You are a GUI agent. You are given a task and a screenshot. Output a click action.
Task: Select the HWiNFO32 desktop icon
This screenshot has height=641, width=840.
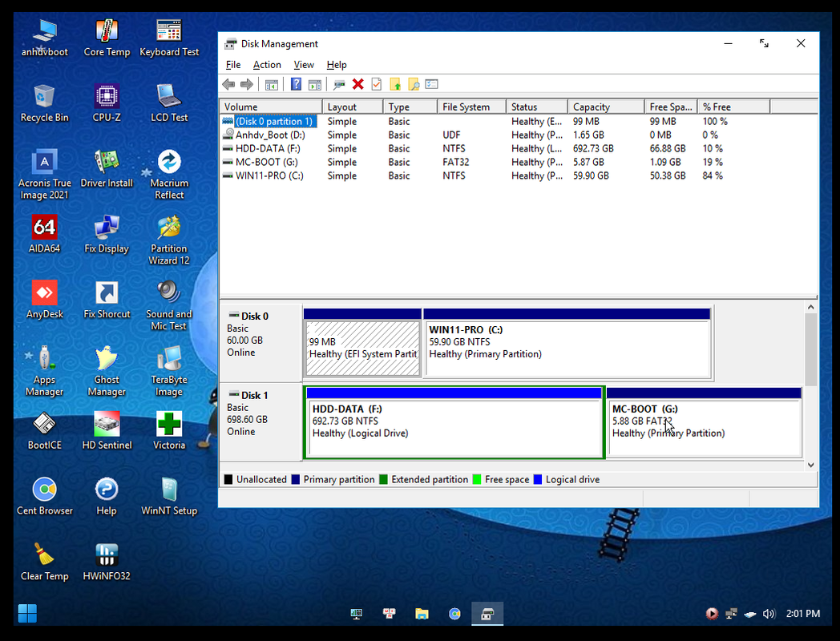coord(107,562)
